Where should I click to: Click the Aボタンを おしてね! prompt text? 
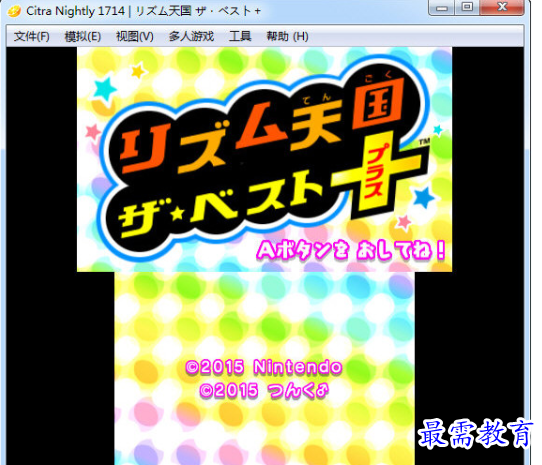click(x=351, y=250)
